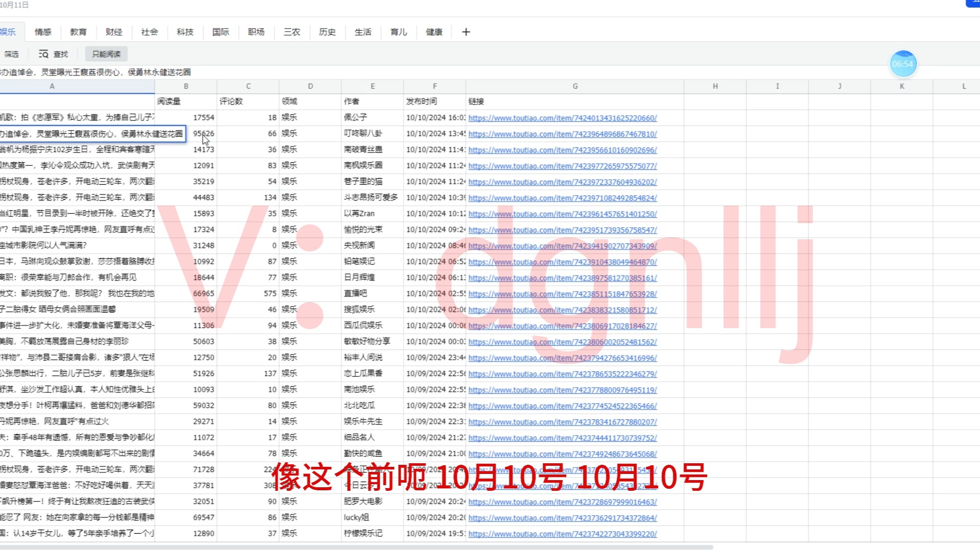Select author cell 搜狐娱乐
This screenshot has height=551, width=980.
pyautogui.click(x=373, y=309)
